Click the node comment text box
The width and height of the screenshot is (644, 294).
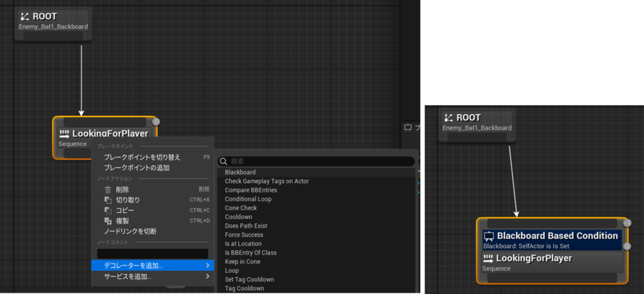click(152, 254)
